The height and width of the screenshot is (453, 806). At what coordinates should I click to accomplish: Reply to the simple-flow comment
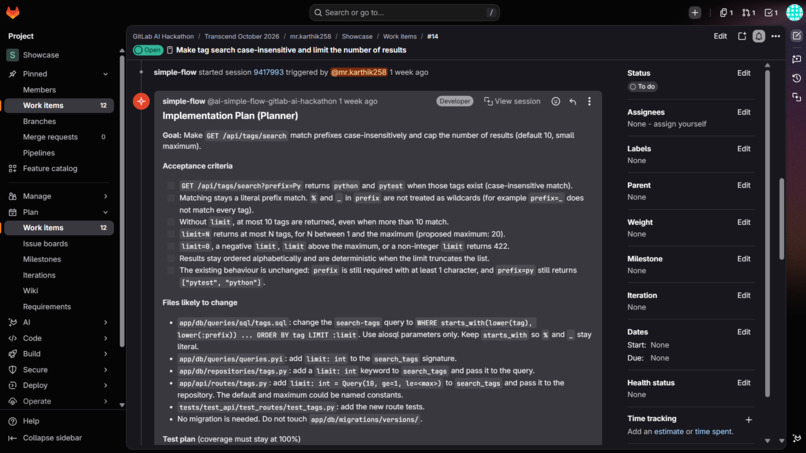[573, 102]
